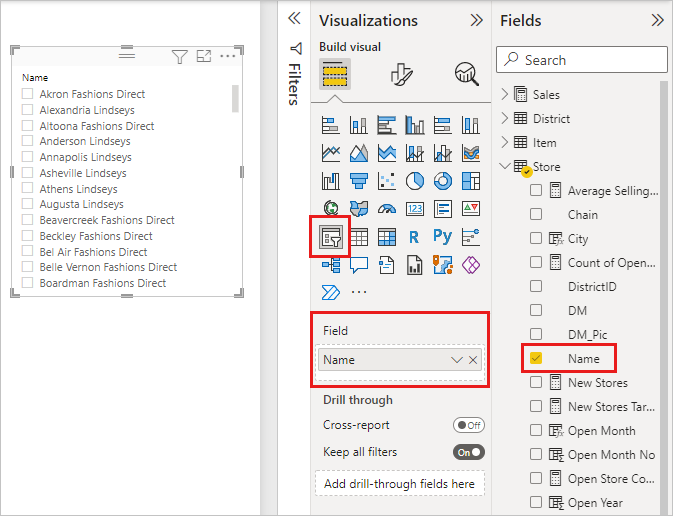
Task: Collapse the Store table
Action: point(505,165)
